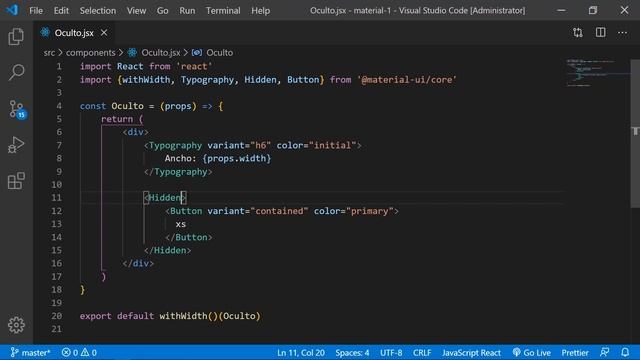Select language mode JavaScript React
640x360 pixels.
(x=471, y=352)
